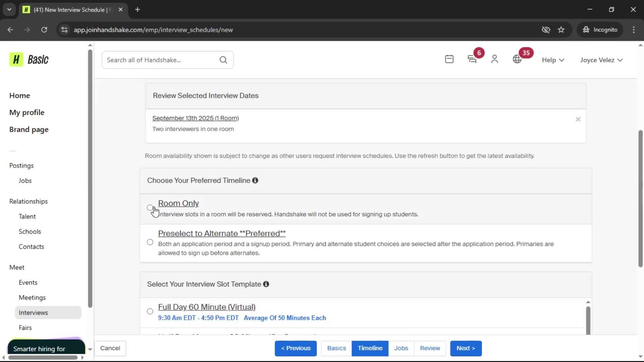The image size is (644, 362).
Task: Click the Room Only link text
Action: point(178,203)
